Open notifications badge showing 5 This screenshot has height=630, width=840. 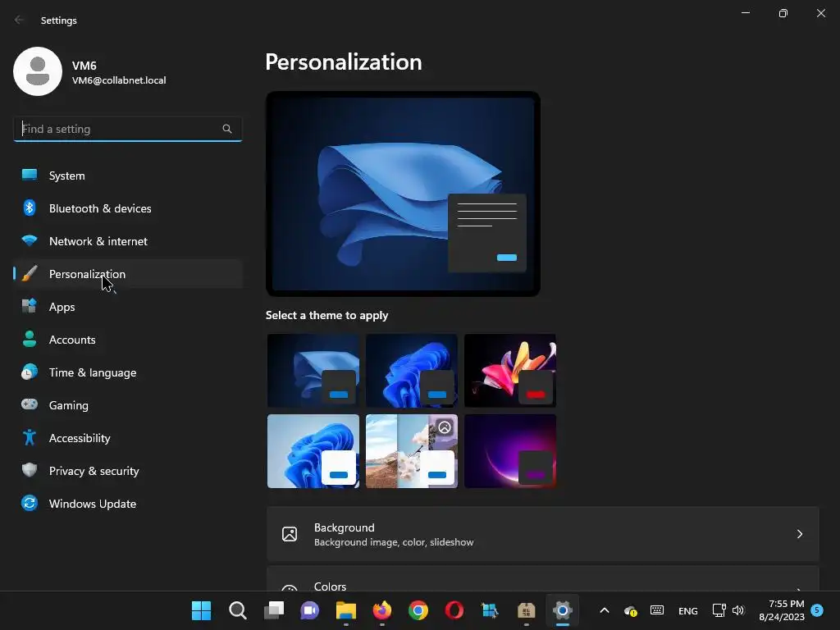(817, 610)
